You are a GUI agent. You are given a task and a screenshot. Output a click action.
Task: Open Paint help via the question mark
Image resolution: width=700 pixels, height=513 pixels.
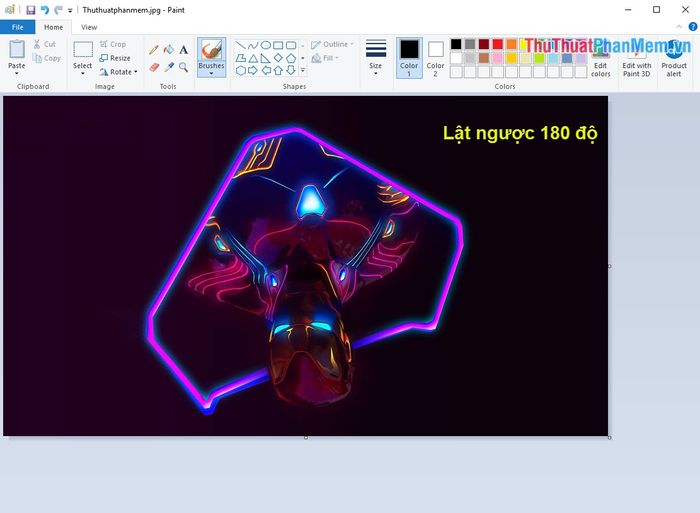pyautogui.click(x=693, y=27)
